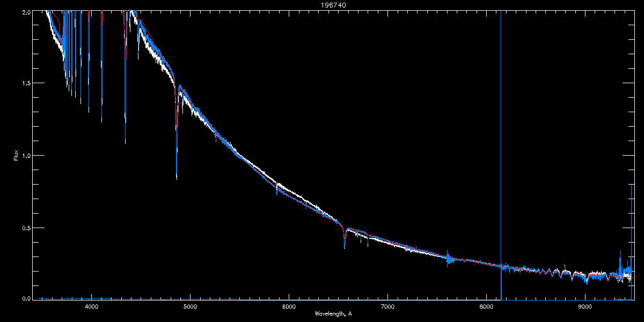Click the 4000 wavelength tick label
The width and height of the screenshot is (644, 322).
(91, 307)
